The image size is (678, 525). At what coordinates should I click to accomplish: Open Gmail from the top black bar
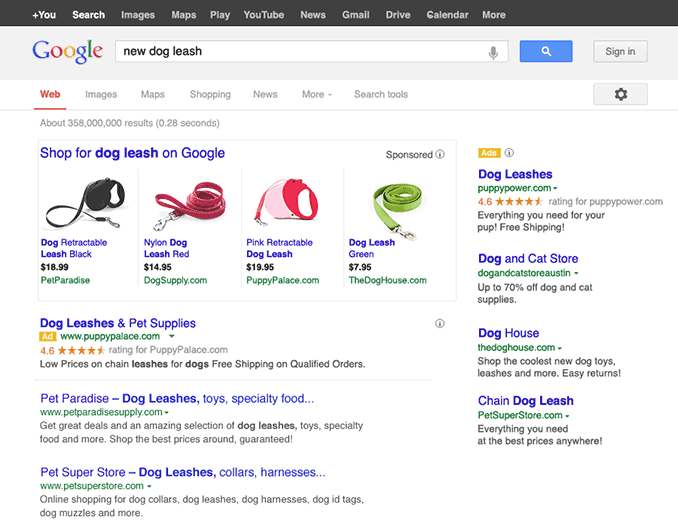click(355, 15)
